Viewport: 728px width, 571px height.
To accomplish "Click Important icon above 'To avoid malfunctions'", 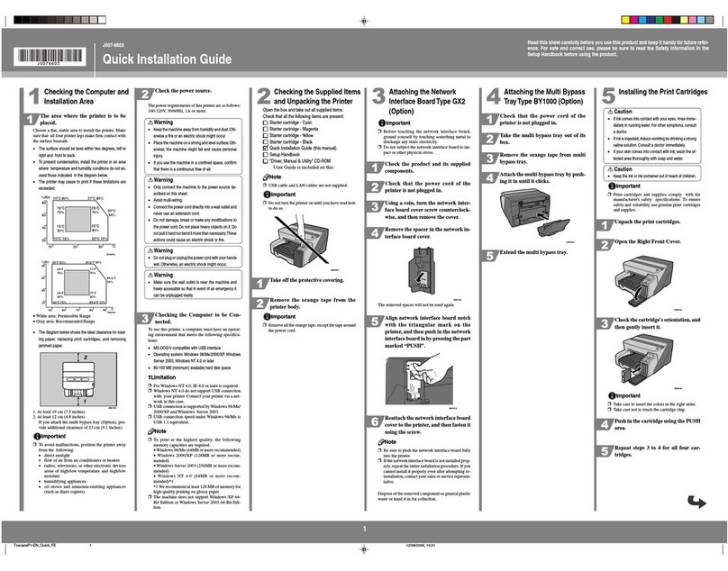I will pos(37,437).
